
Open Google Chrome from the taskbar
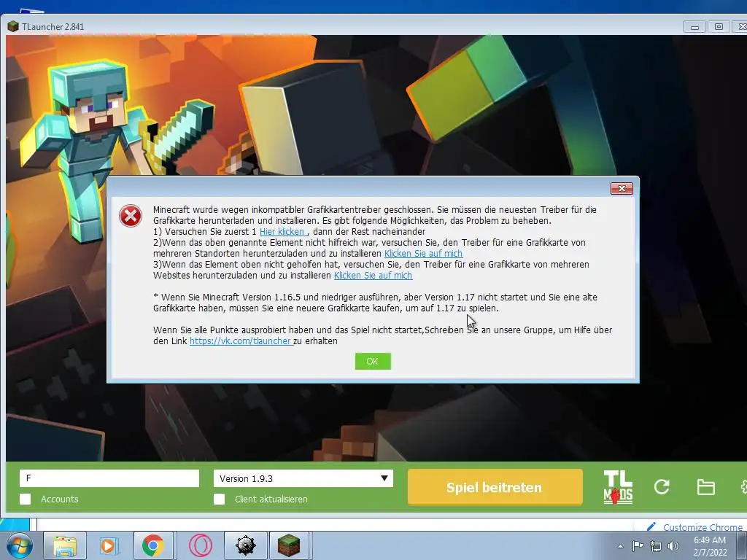coord(153,545)
